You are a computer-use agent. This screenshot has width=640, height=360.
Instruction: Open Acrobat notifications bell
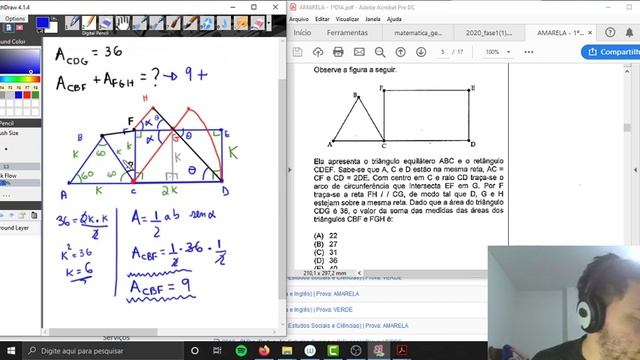pyautogui.click(x=629, y=33)
